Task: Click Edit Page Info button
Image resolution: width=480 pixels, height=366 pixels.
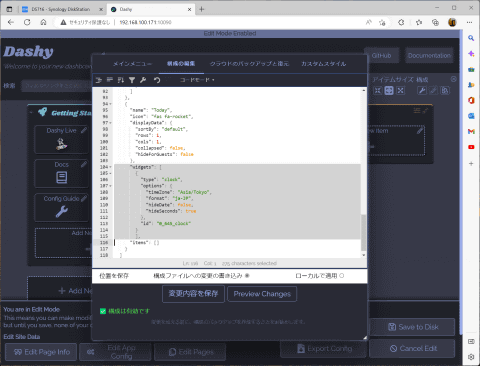Action: (x=41, y=352)
